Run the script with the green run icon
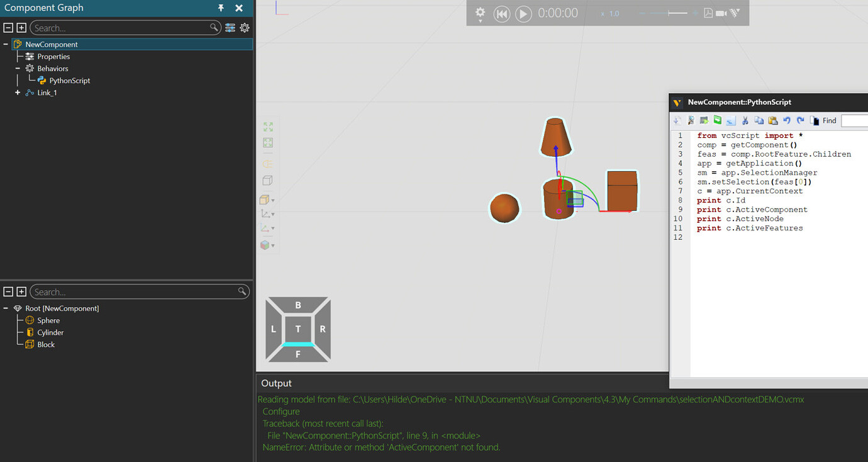The image size is (868, 462). 704,120
